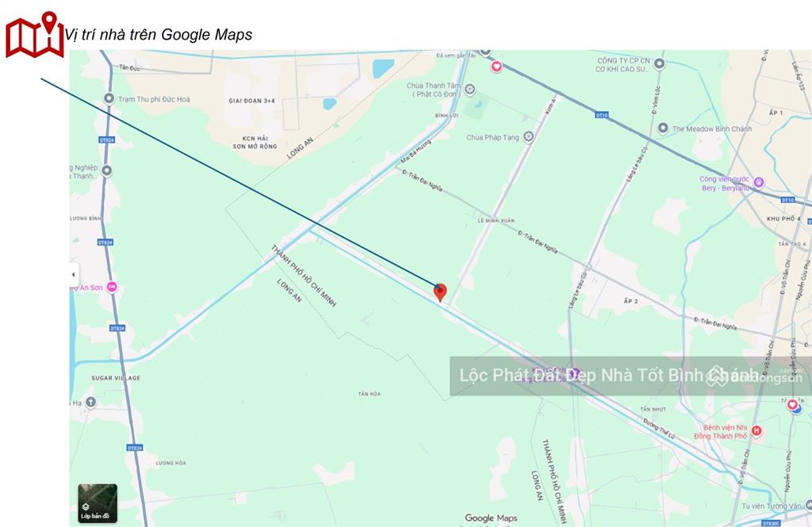Click the DT824 road shield near Đức Hoà
The image size is (812, 527).
[x=106, y=139]
